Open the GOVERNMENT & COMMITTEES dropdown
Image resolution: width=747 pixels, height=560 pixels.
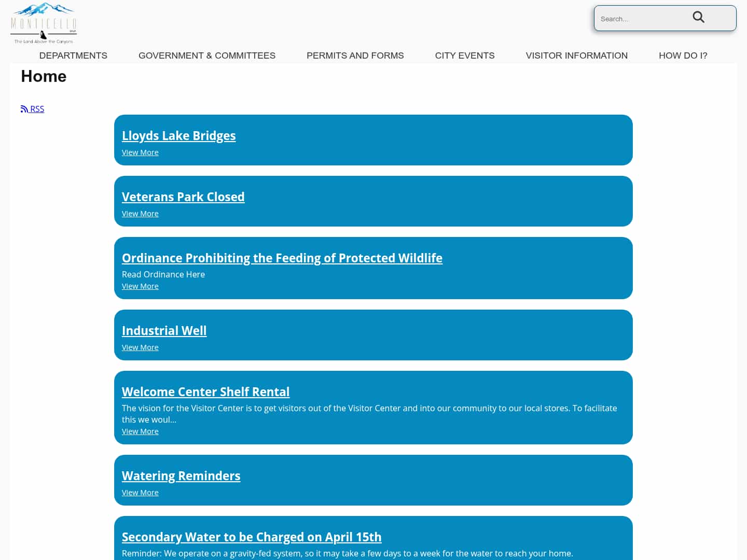(x=207, y=55)
